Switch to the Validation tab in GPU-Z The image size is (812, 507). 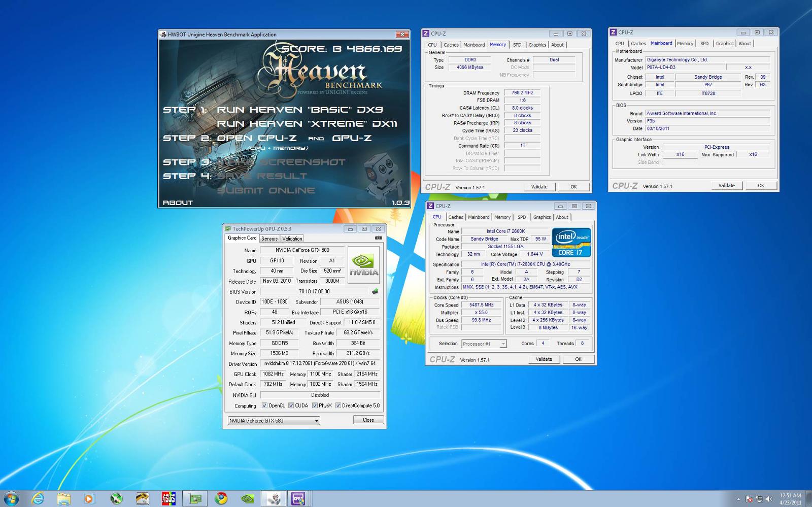(292, 239)
